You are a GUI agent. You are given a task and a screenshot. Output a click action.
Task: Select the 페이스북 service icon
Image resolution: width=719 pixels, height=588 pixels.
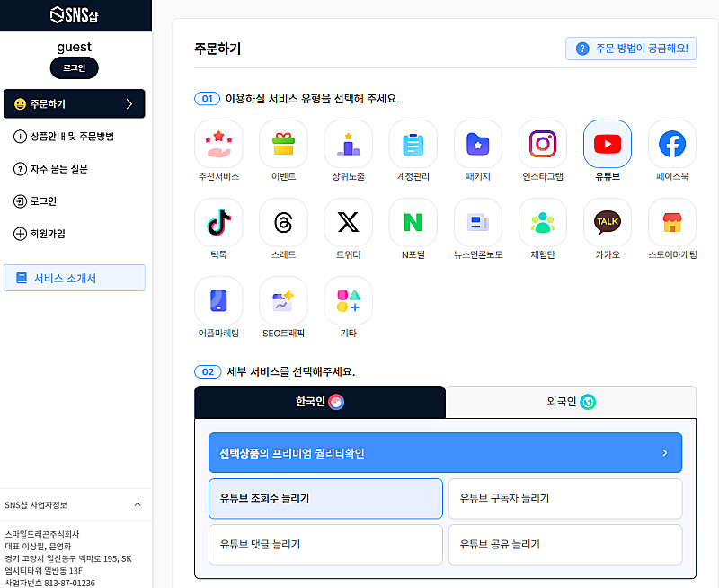[x=672, y=144]
